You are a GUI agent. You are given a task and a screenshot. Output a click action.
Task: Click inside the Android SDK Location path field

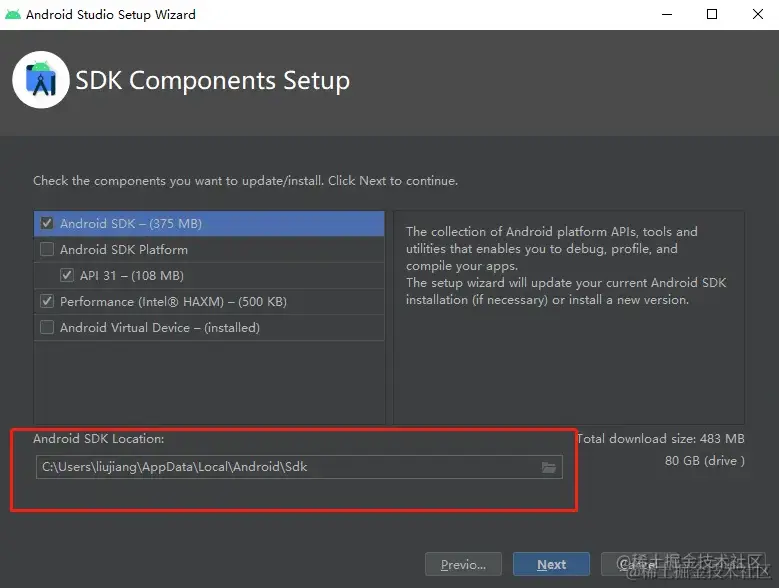pyautogui.click(x=299, y=467)
